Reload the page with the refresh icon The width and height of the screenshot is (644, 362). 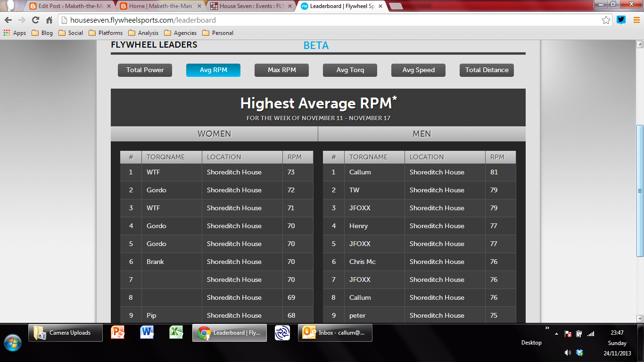pos(35,20)
